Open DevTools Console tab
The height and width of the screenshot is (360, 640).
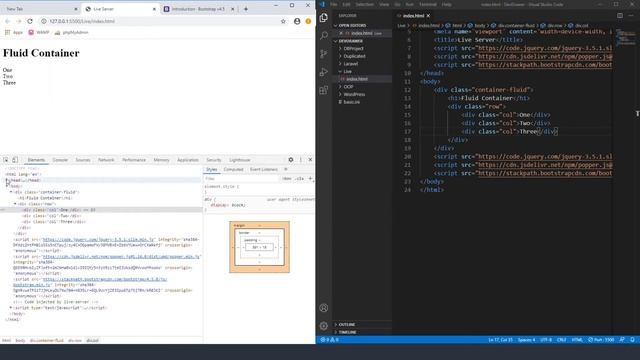pos(60,160)
